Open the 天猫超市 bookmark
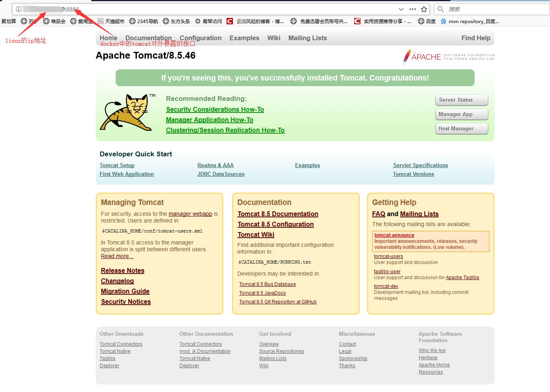This screenshot has width=550, height=392. click(111, 22)
